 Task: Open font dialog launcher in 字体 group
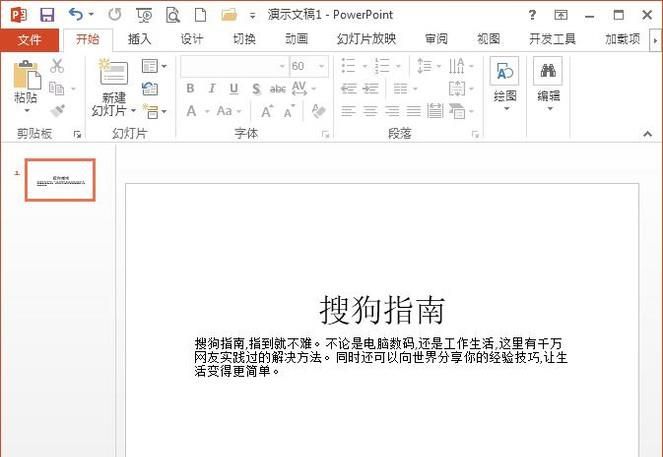click(x=325, y=134)
